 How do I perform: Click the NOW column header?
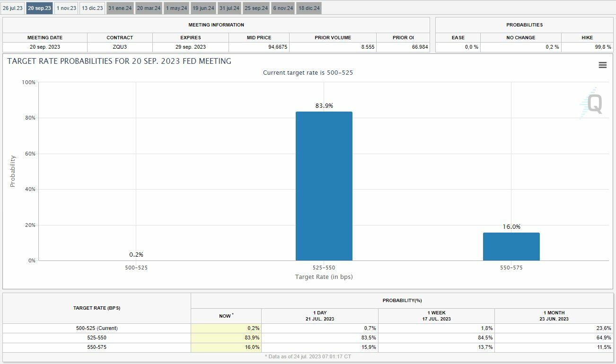pyautogui.click(x=226, y=316)
